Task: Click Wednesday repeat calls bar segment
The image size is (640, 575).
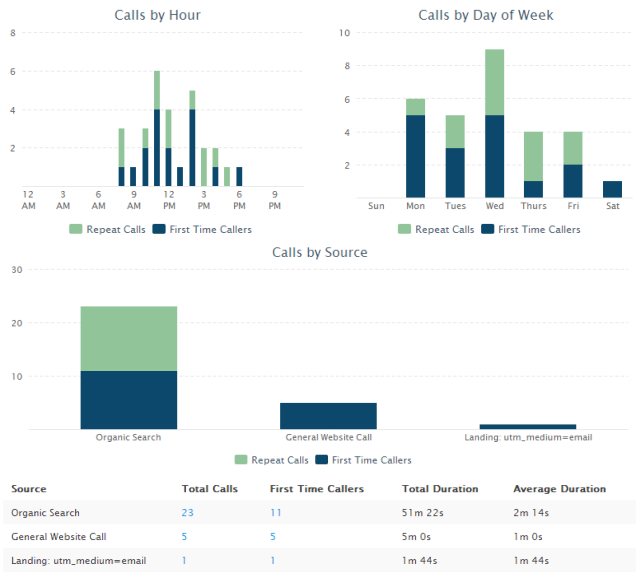Action: click(494, 82)
